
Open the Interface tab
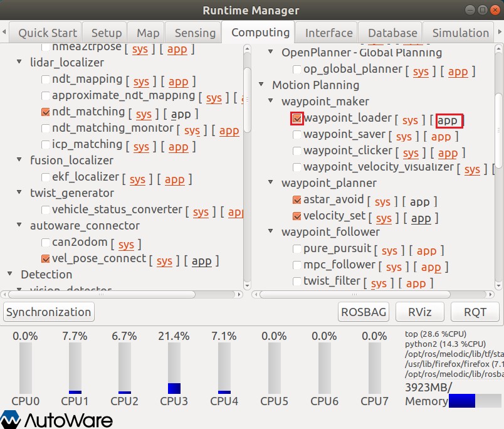(326, 33)
